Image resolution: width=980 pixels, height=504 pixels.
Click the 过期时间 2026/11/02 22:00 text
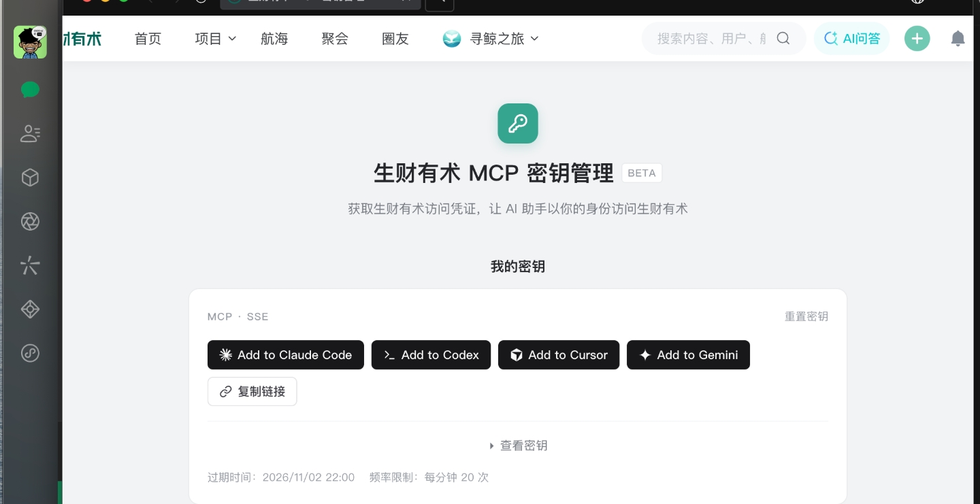pyautogui.click(x=281, y=477)
